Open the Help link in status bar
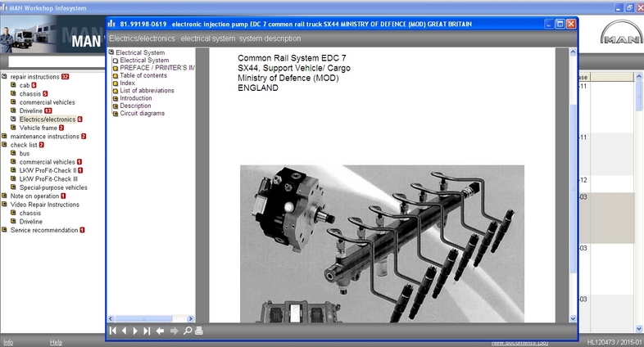 [56, 342]
